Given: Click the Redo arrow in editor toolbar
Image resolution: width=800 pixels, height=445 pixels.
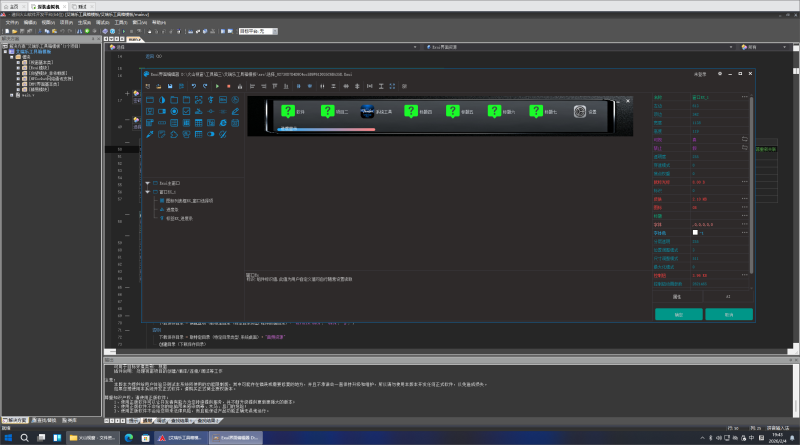Looking at the screenshot, I should pyautogui.click(x=204, y=86).
